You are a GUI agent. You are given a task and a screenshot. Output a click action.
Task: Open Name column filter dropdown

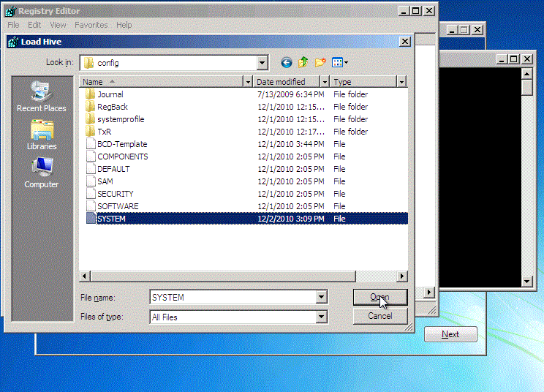pos(248,82)
